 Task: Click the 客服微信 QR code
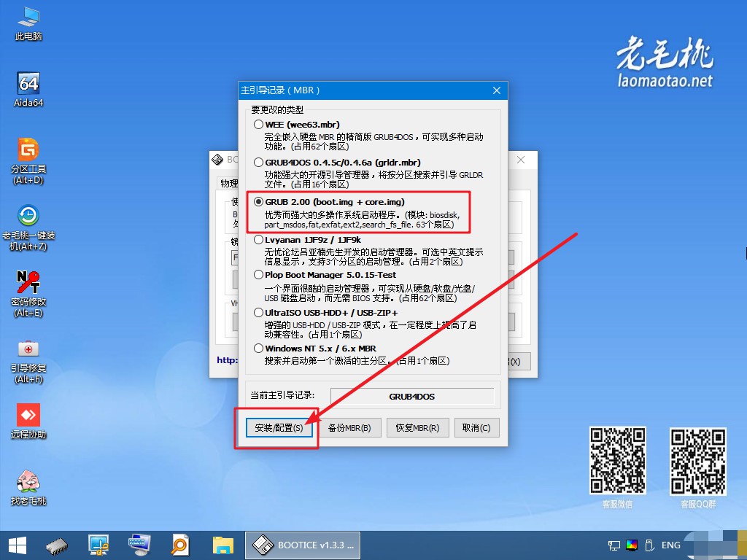(x=618, y=461)
